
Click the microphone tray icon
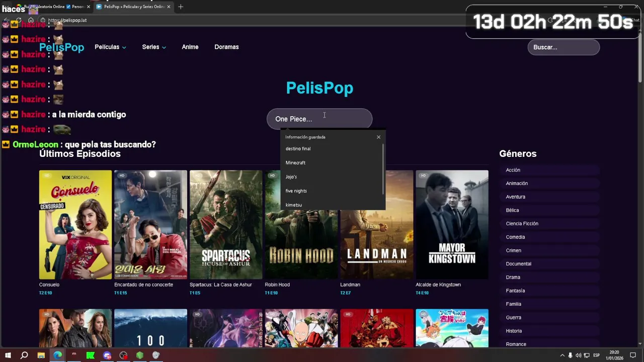(x=570, y=355)
